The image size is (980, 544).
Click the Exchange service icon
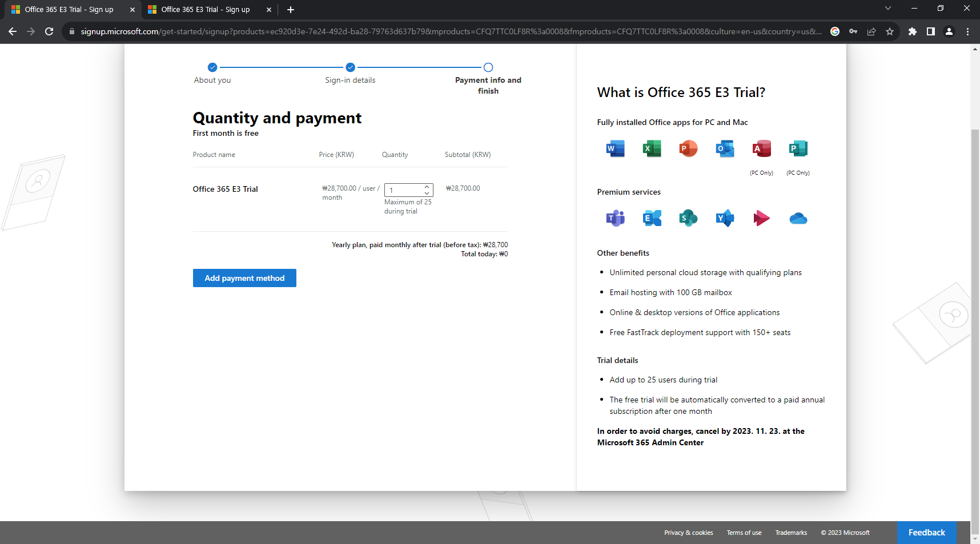[x=652, y=218]
